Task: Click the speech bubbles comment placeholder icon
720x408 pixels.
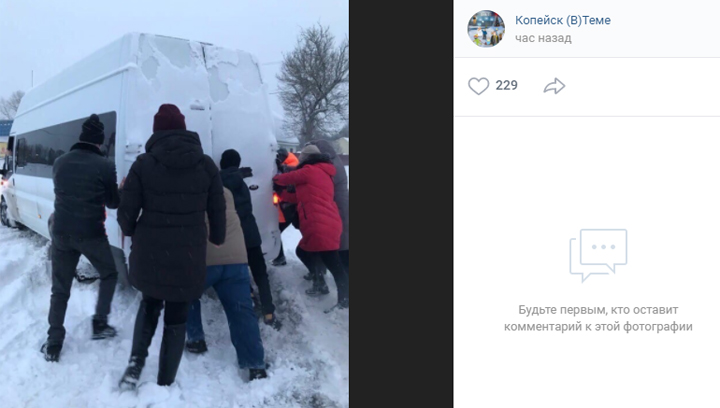Action: pos(598,255)
